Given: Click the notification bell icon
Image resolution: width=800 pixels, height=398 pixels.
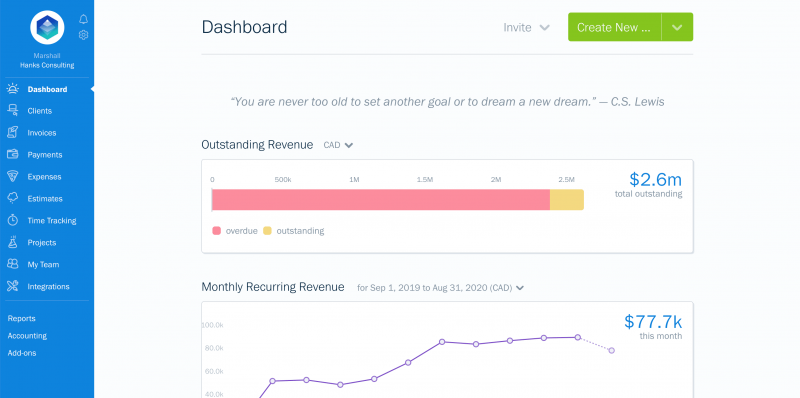Looking at the screenshot, I should click(84, 19).
